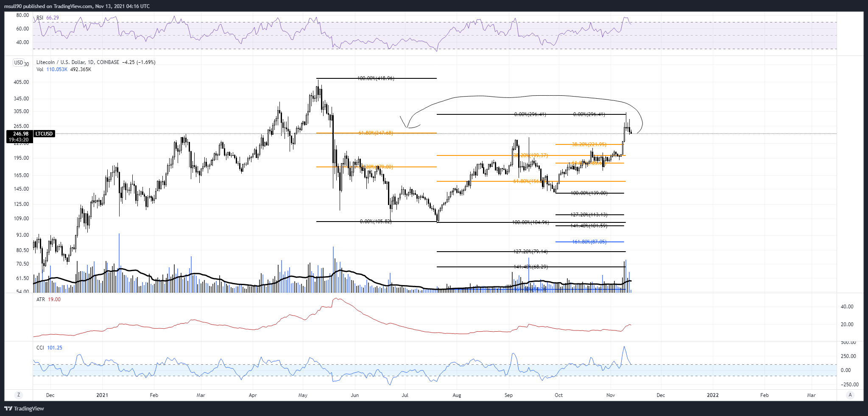Select the 141.40%(68.29) extension label
The image size is (868, 416).
click(x=530, y=267)
